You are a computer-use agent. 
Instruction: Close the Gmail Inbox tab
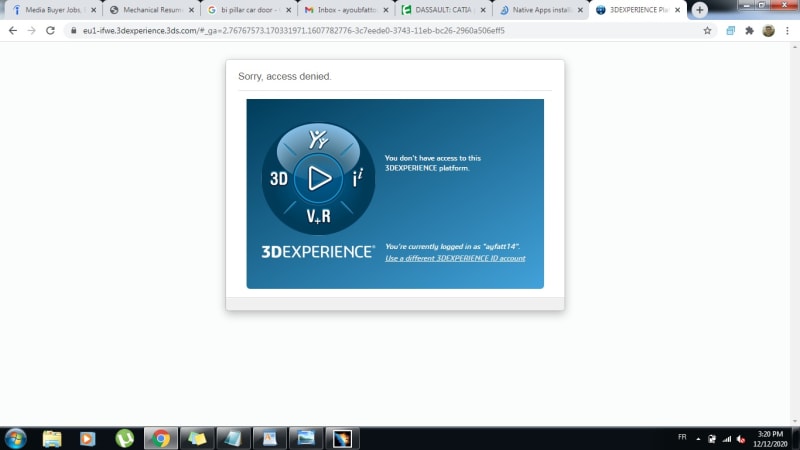[x=386, y=10]
